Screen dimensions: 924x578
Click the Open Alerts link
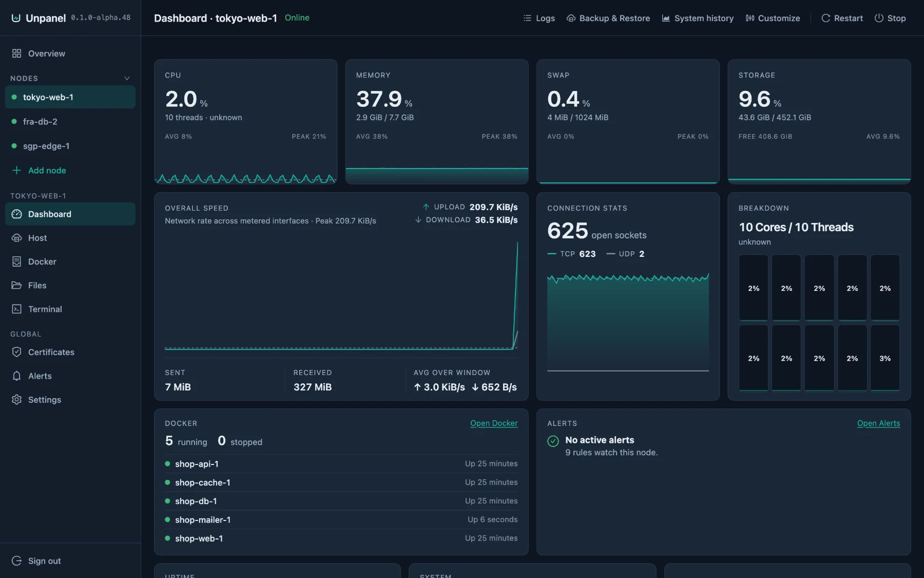coord(878,423)
